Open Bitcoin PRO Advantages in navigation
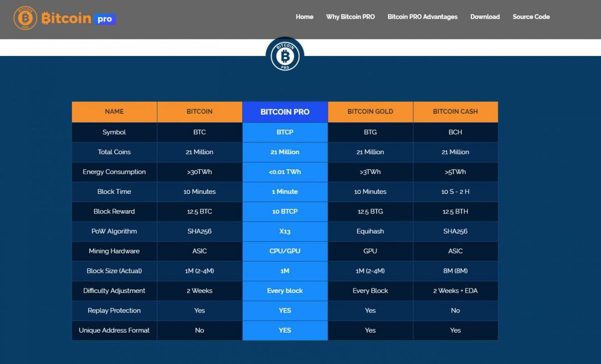601x364 pixels. [423, 17]
